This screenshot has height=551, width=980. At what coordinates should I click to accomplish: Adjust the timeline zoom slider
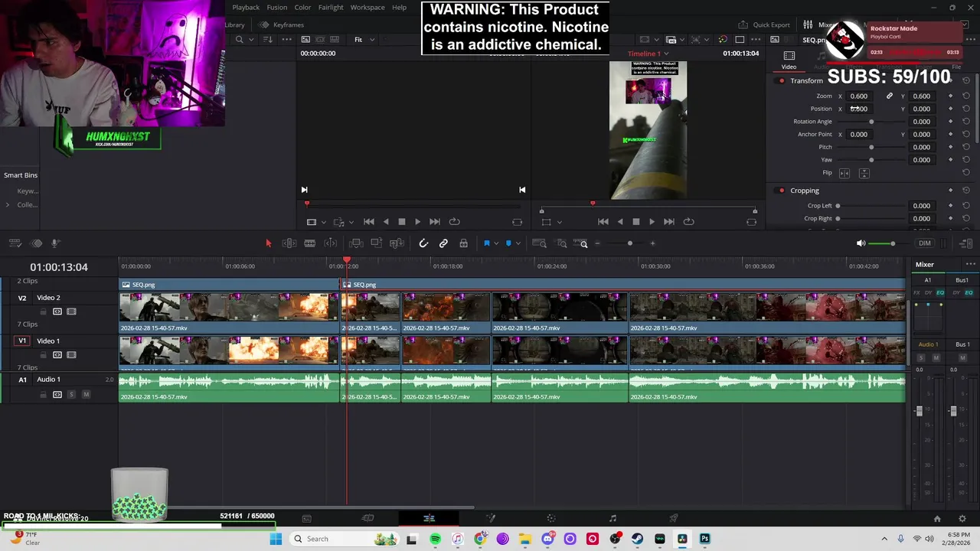(x=629, y=243)
